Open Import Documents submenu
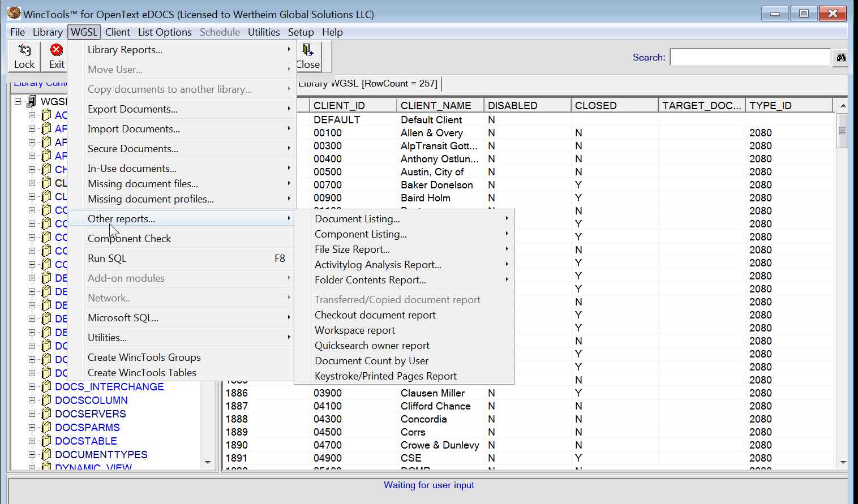Image resolution: width=858 pixels, height=504 pixels. point(182,129)
